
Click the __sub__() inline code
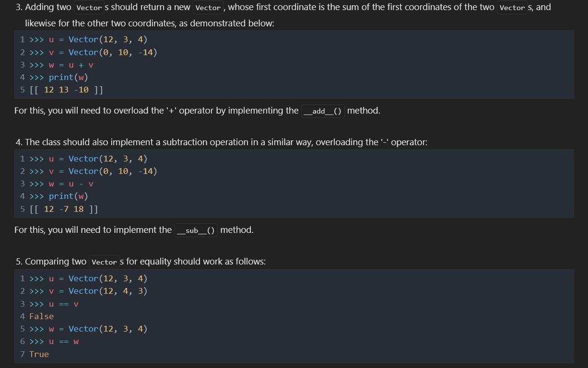(196, 230)
